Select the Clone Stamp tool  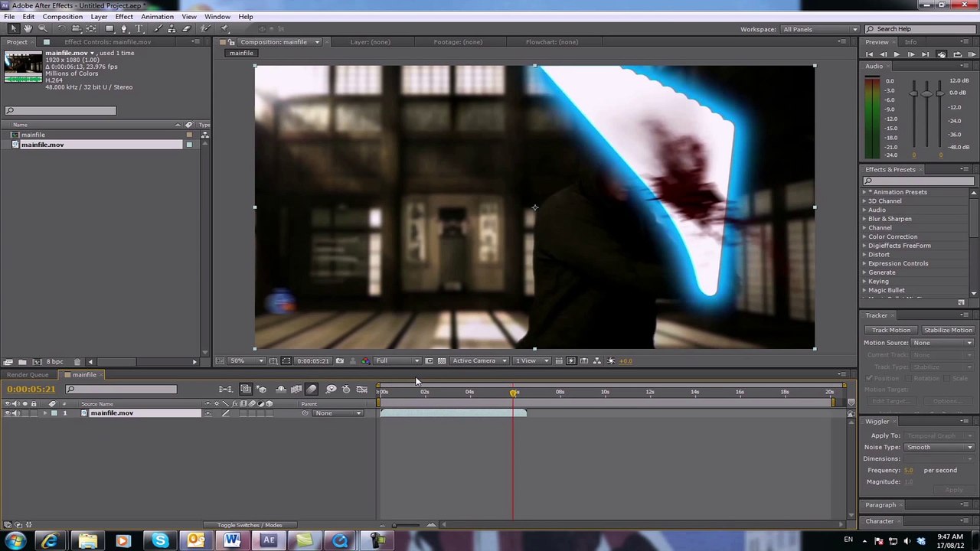point(171,29)
